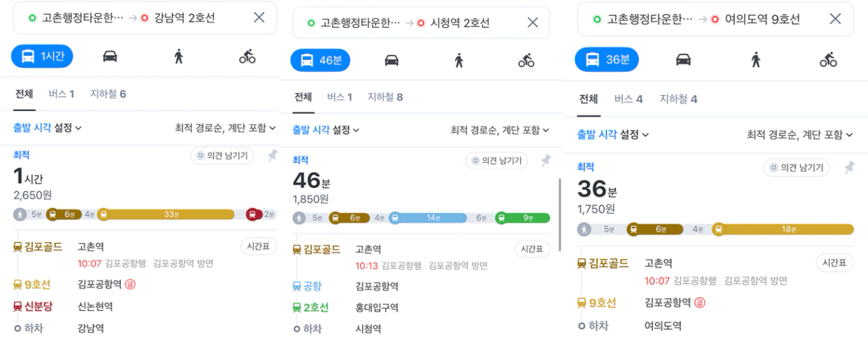Expand 출발 시각 설정 in Gangnam panel
Image resolution: width=868 pixels, height=338 pixels.
(x=48, y=128)
